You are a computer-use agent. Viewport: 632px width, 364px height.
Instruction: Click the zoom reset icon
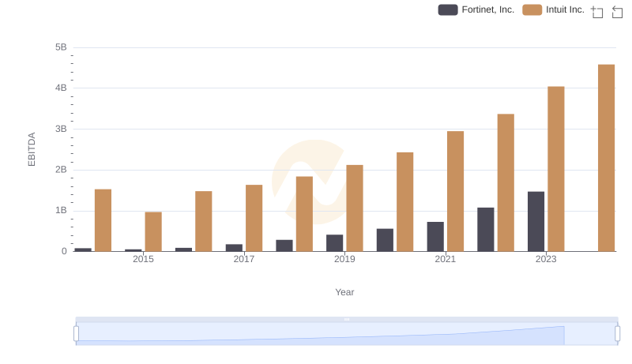(x=617, y=12)
